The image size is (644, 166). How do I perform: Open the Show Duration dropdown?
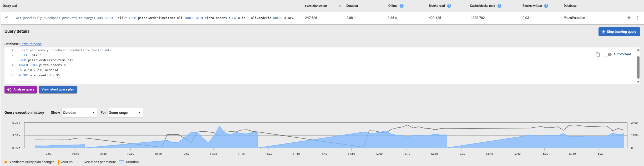coord(79,113)
